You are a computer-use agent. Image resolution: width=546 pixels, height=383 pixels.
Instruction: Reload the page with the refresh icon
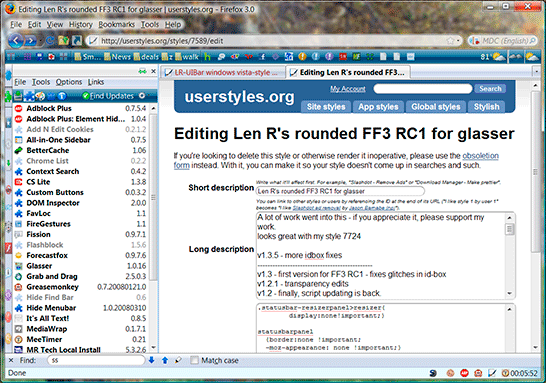(49, 41)
